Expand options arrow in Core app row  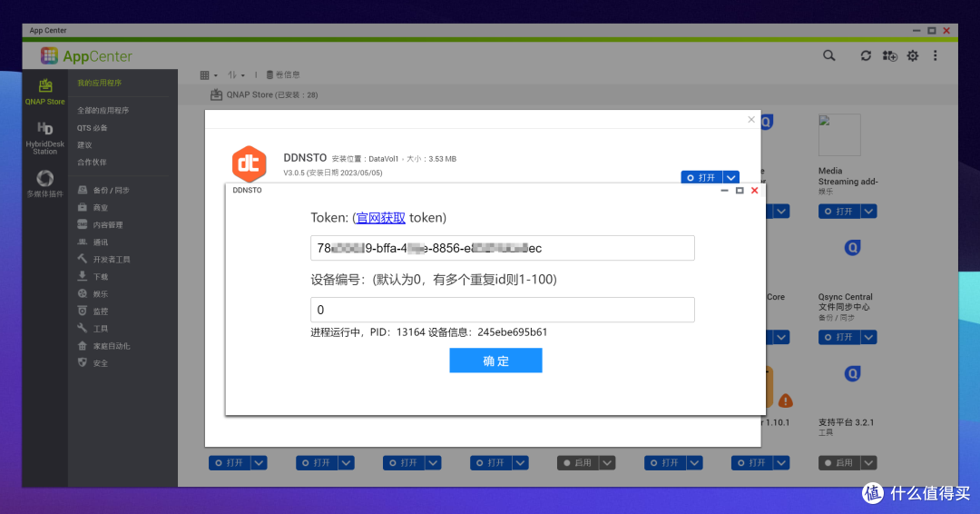click(781, 337)
